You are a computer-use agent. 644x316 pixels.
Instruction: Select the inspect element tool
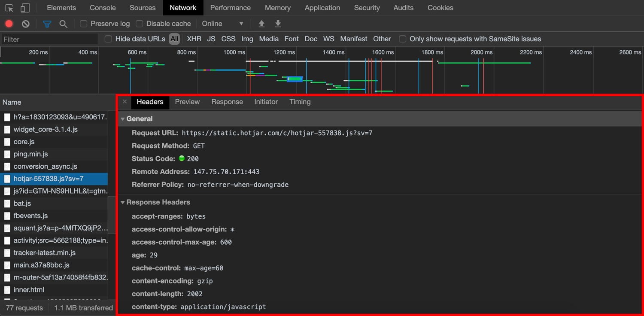[8, 7]
